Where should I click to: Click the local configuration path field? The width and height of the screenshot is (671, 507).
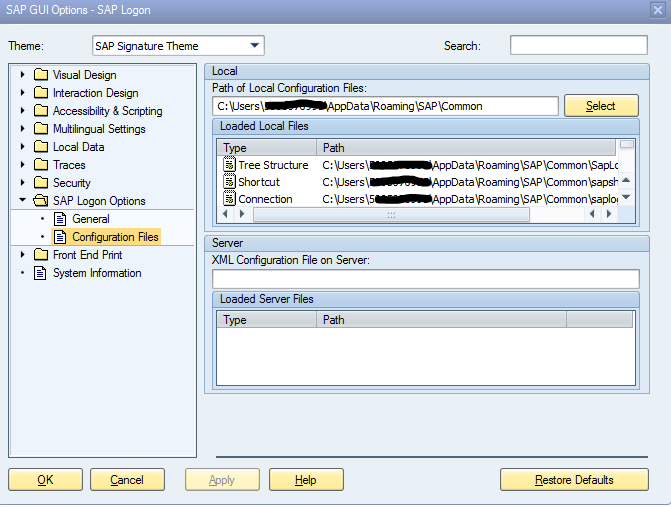click(x=385, y=106)
